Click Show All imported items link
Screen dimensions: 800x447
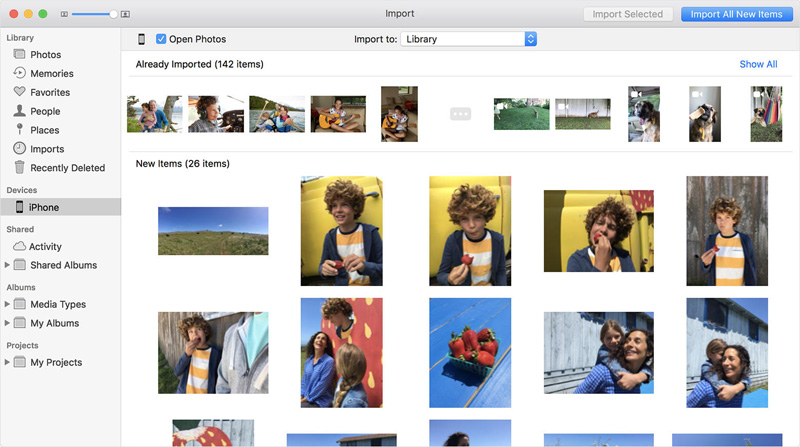click(x=758, y=64)
